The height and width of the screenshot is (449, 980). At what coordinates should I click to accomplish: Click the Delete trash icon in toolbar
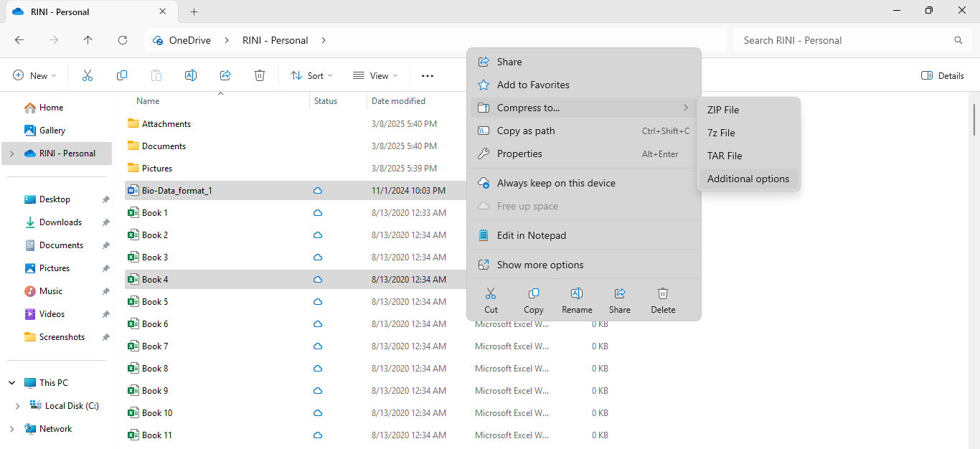pyautogui.click(x=260, y=75)
